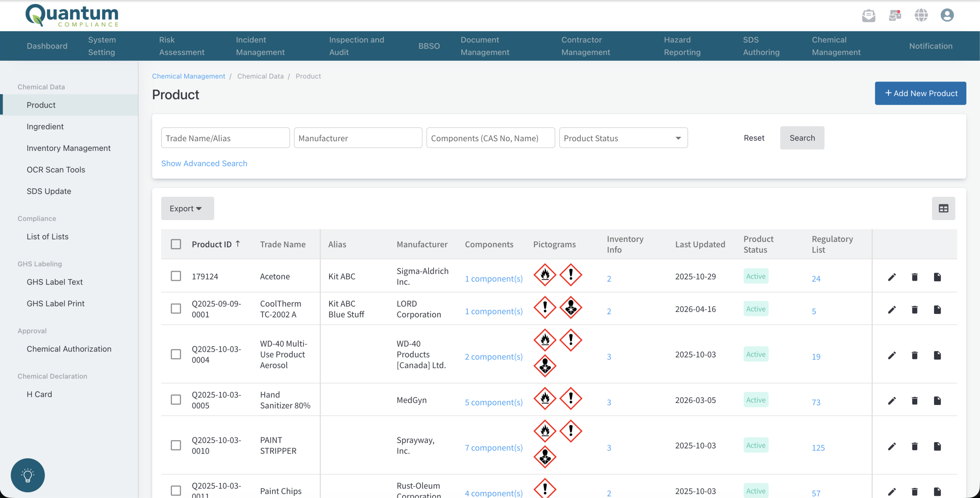Viewport: 980px width, 498px height.
Task: Check the box for product 179124
Action: pos(176,276)
